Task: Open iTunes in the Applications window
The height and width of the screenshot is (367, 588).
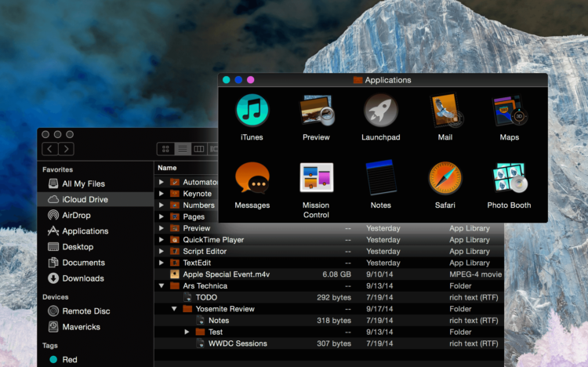Action: click(252, 111)
